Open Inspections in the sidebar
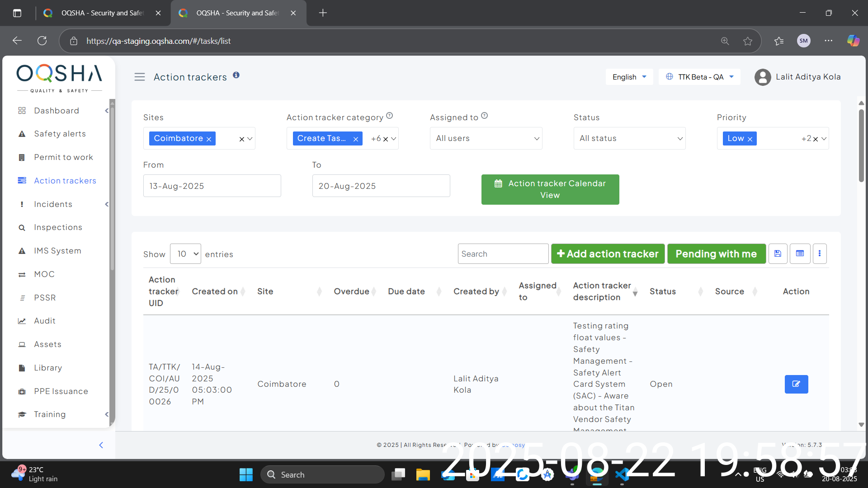868x488 pixels. 58,227
